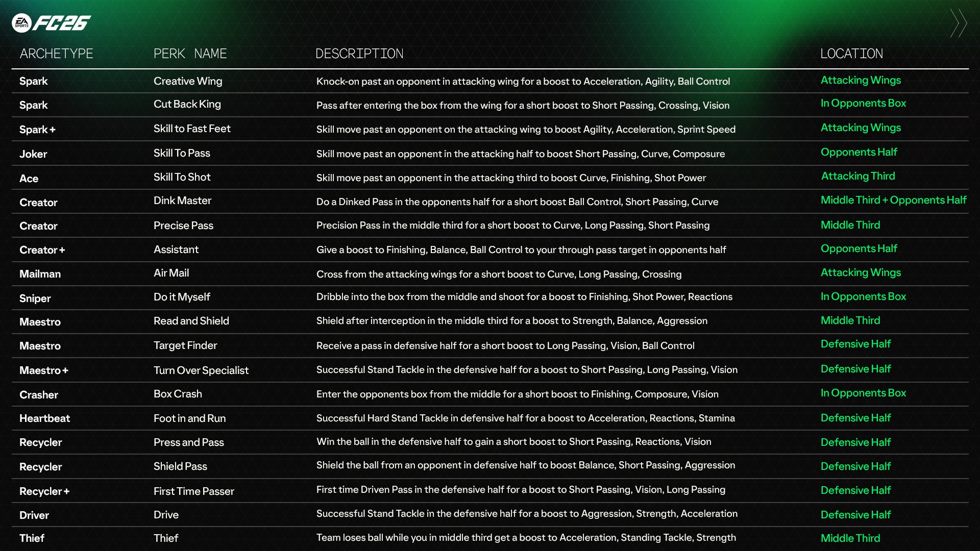
Task: Click the Skill to Fast Feet perk
Action: pyautogui.click(x=192, y=129)
